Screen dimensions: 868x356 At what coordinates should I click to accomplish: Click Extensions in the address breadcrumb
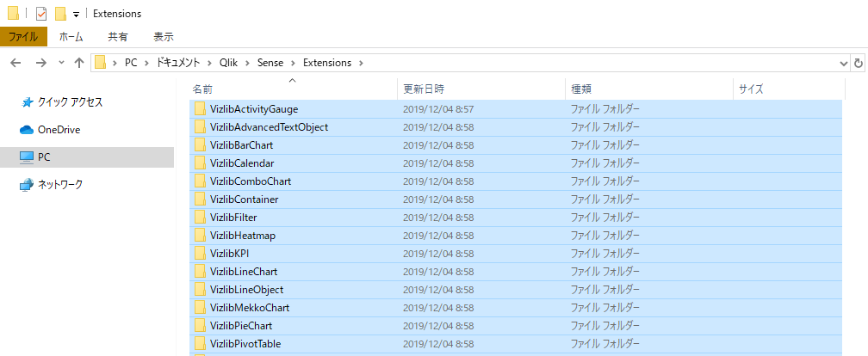pyautogui.click(x=327, y=63)
